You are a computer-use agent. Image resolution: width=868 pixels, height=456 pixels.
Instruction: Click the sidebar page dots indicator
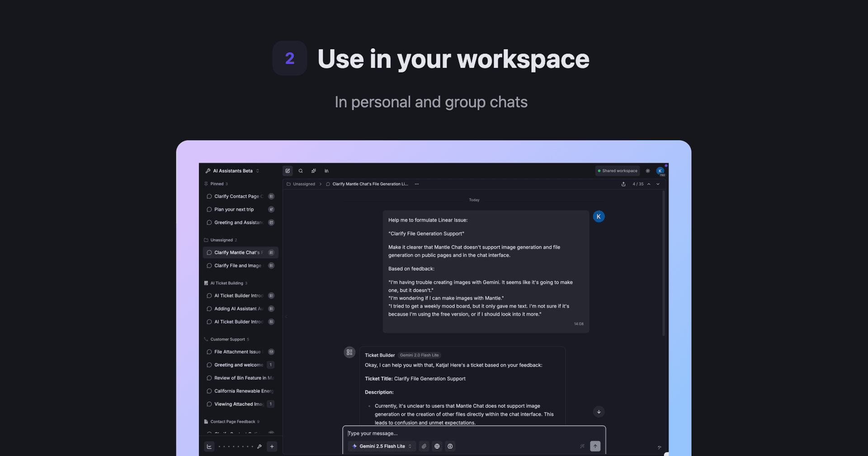[x=236, y=446]
